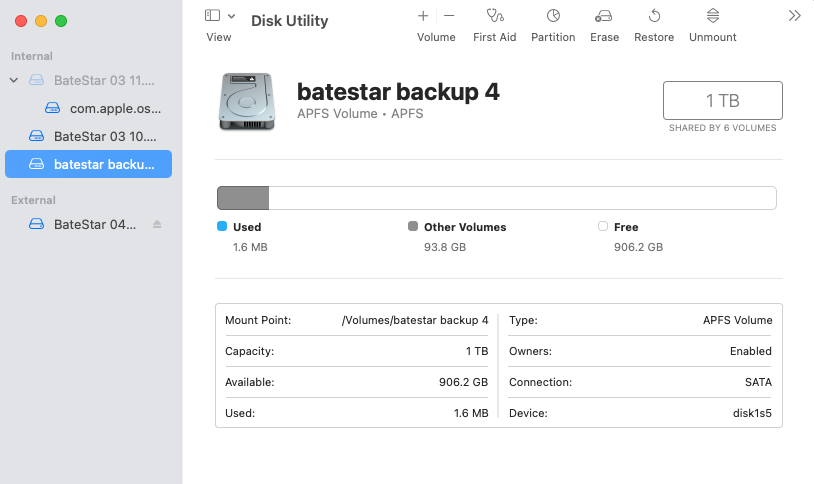Click the Type value APFS Volume
This screenshot has height=484, width=814.
[x=738, y=320]
